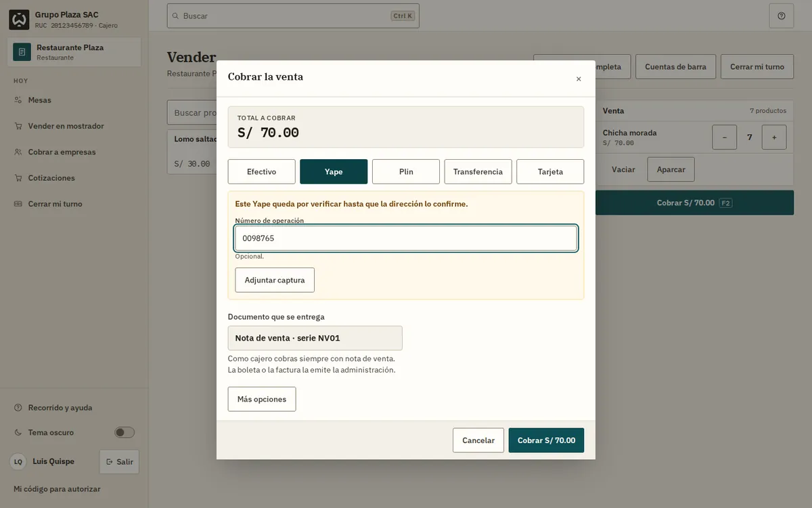Image resolution: width=812 pixels, height=508 pixels.
Task: Click the Restaurante Plaza receipt icon
Action: click(22, 52)
